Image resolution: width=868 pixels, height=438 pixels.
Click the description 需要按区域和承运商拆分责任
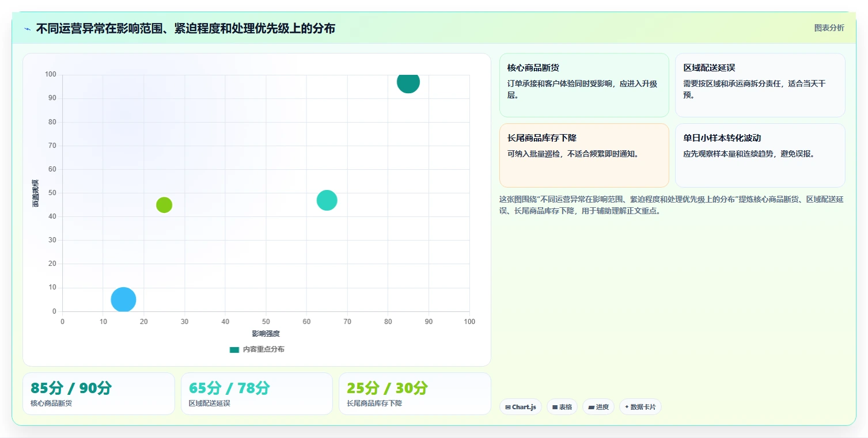755,89
